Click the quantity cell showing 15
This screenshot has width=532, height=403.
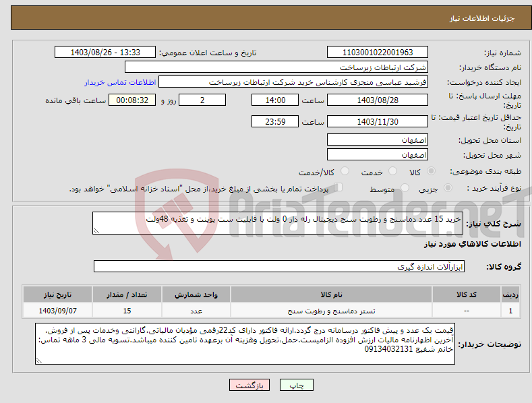(127, 311)
